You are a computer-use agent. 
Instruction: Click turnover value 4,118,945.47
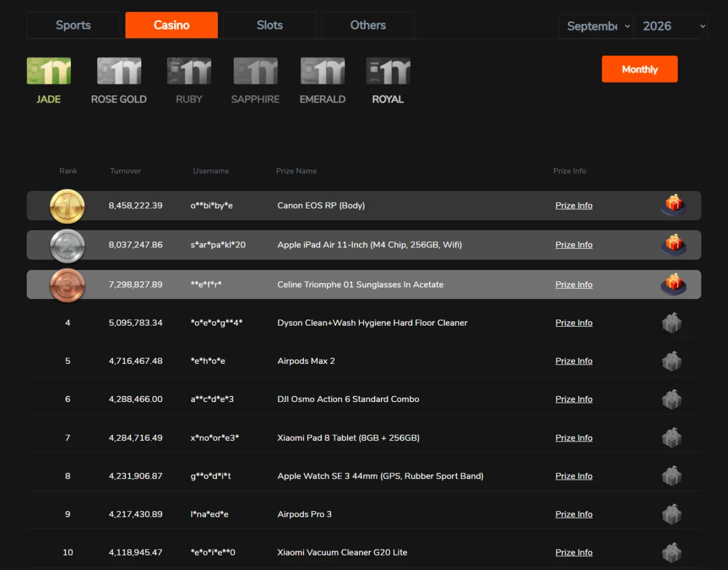point(136,552)
